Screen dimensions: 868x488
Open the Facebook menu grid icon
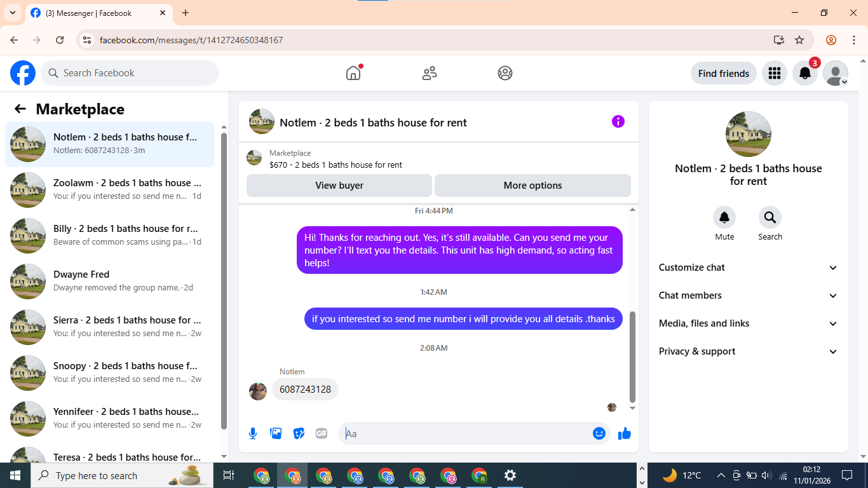774,73
